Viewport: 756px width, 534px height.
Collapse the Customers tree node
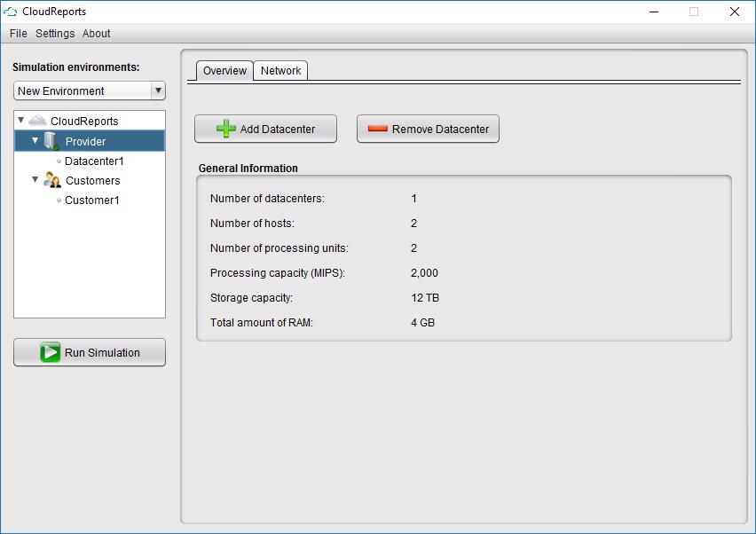[35, 179]
